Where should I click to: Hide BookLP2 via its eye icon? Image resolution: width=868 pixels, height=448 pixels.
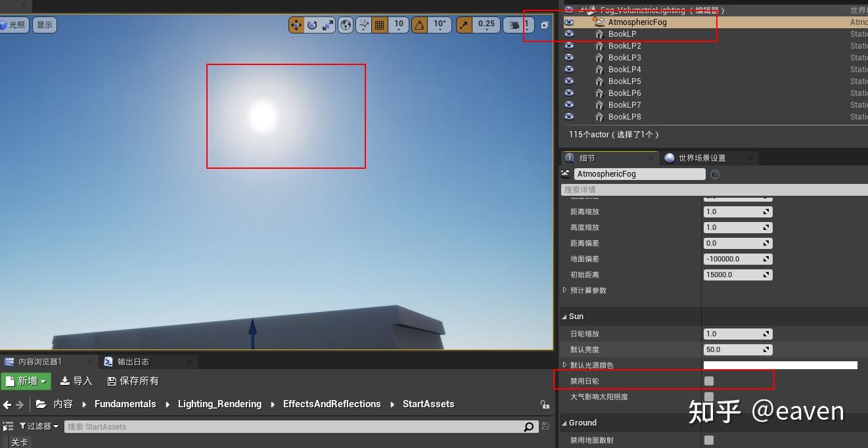coord(569,45)
